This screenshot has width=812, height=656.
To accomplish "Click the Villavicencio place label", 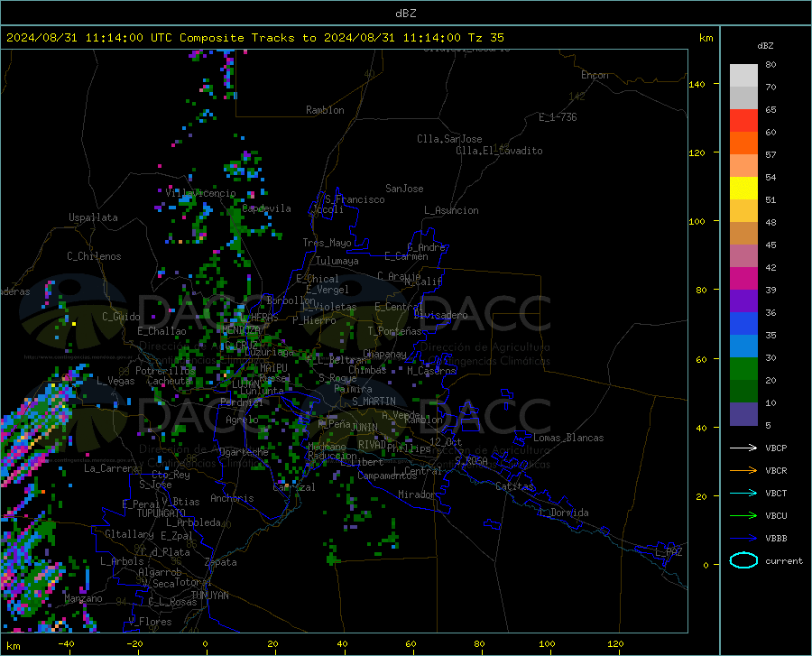I will [x=200, y=193].
